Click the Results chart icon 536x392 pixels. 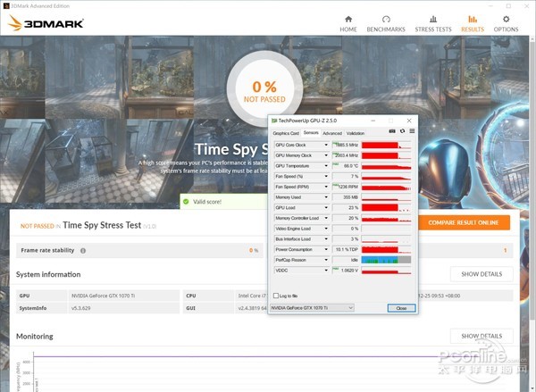tap(473, 19)
